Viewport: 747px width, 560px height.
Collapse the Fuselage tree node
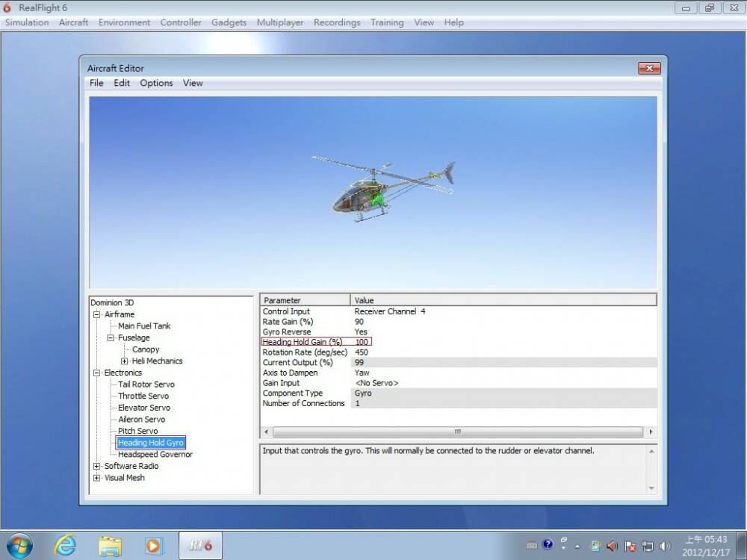[111, 337]
